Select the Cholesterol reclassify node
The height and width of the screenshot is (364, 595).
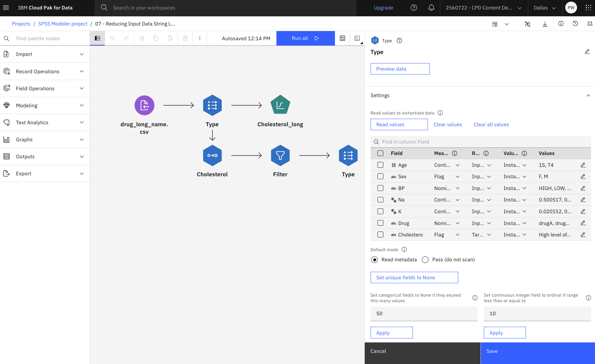pos(212,155)
